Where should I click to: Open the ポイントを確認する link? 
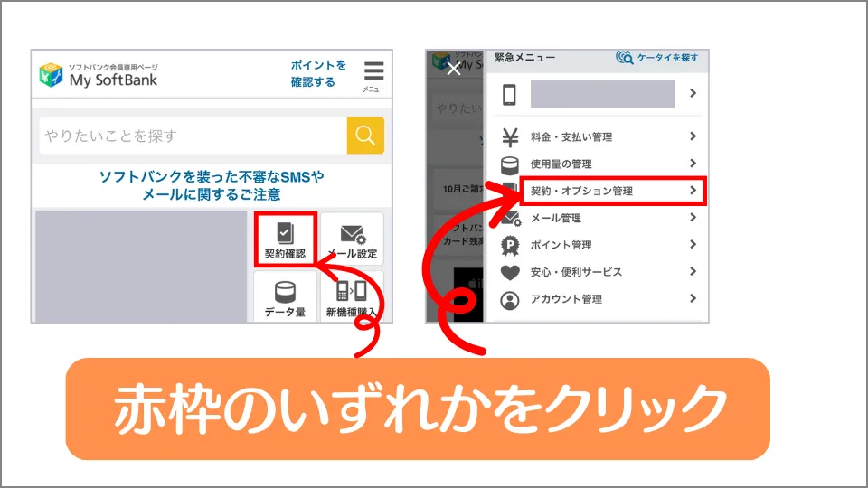(318, 73)
